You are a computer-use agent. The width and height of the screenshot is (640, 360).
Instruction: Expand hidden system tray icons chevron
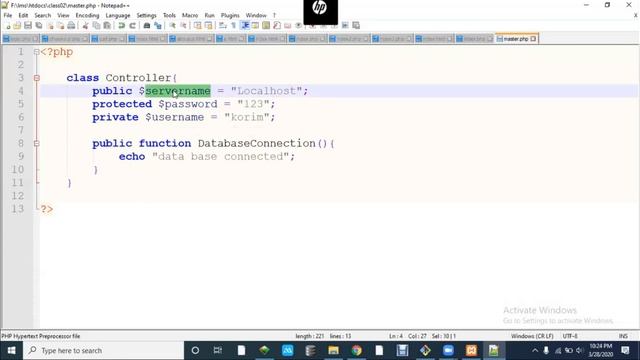[535, 351]
